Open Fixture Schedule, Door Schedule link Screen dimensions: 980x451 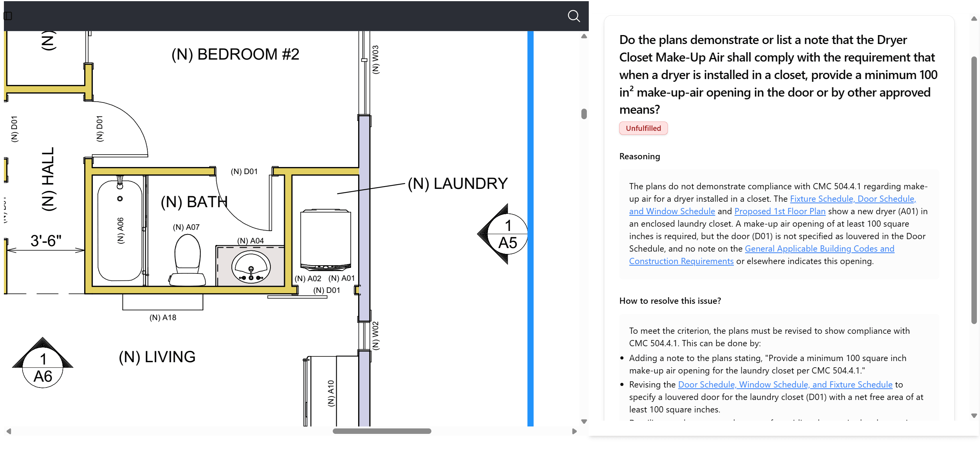point(773,205)
